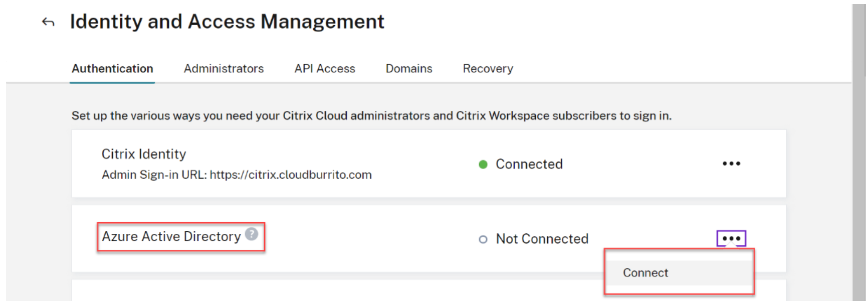Click the sign-in setup description text
This screenshot has height=301, width=868.
click(371, 116)
